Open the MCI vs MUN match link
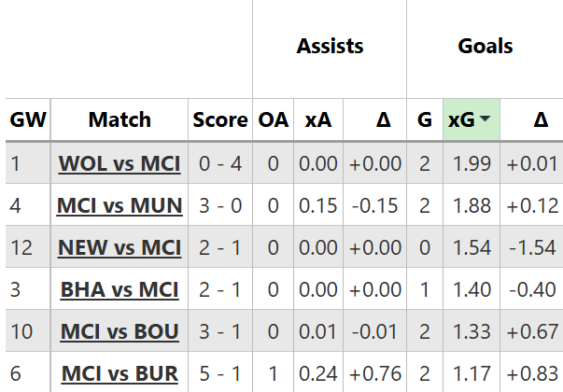Viewport: 563px width, 392px height. tap(120, 205)
